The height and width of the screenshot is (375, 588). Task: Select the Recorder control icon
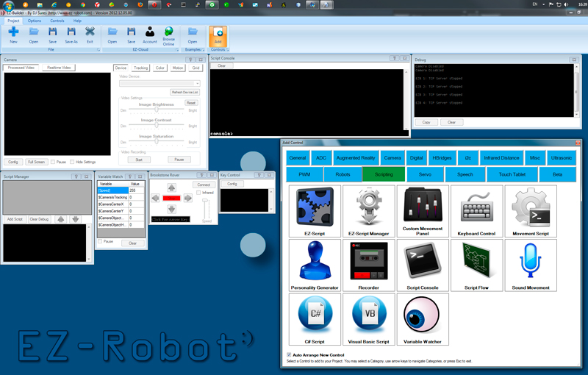(x=369, y=265)
